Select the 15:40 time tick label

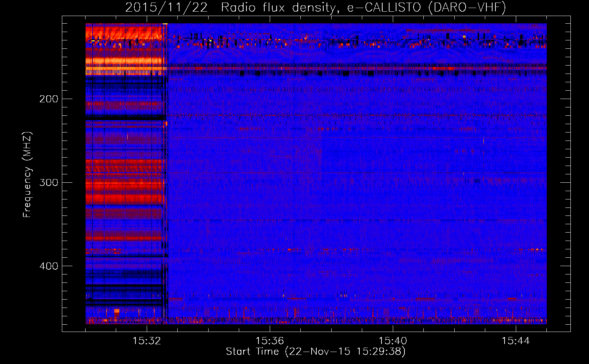click(x=393, y=341)
